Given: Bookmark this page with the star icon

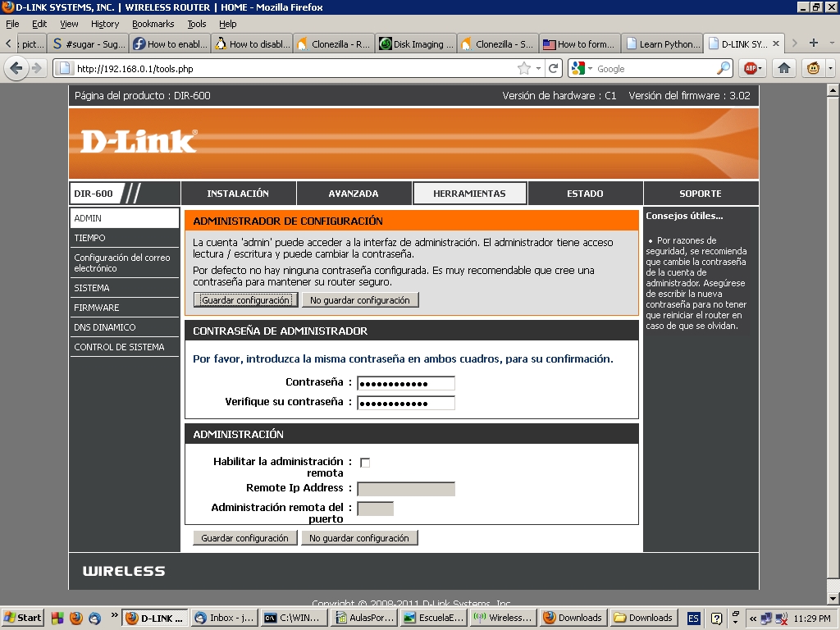Looking at the screenshot, I should 524,69.
